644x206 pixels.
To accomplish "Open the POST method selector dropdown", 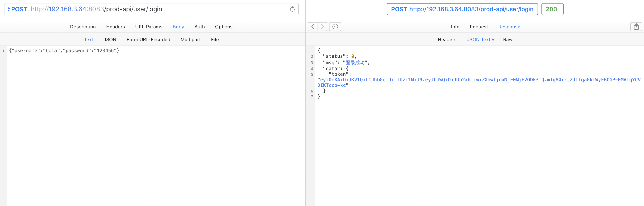I will coord(17,9).
